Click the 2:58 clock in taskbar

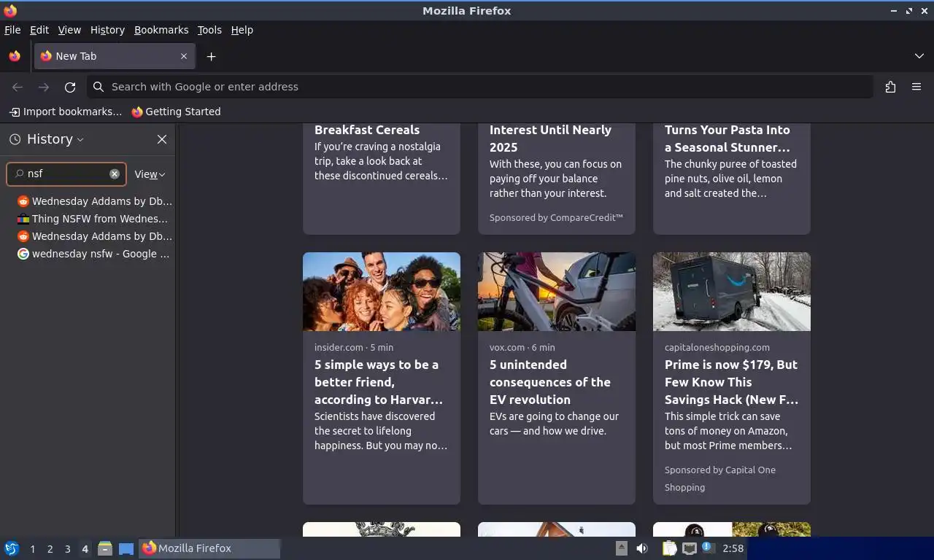tap(733, 548)
